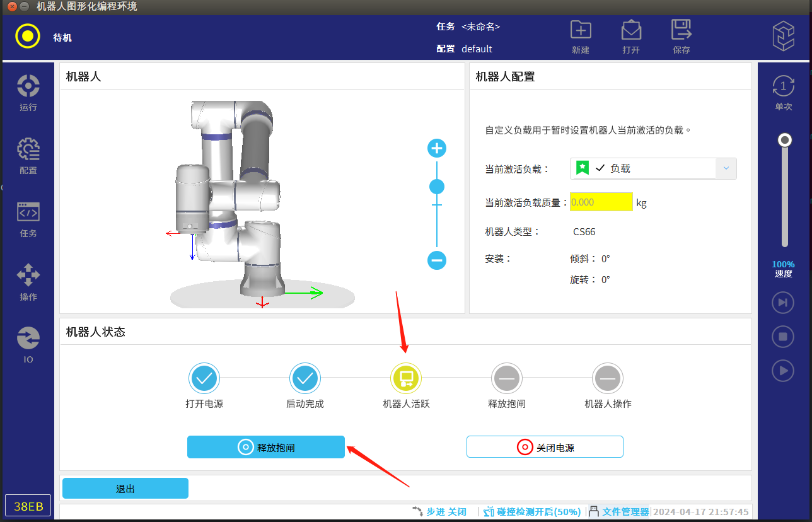Image resolution: width=812 pixels, height=522 pixels.
Task: Open the IO sidebar page
Action: (x=28, y=345)
